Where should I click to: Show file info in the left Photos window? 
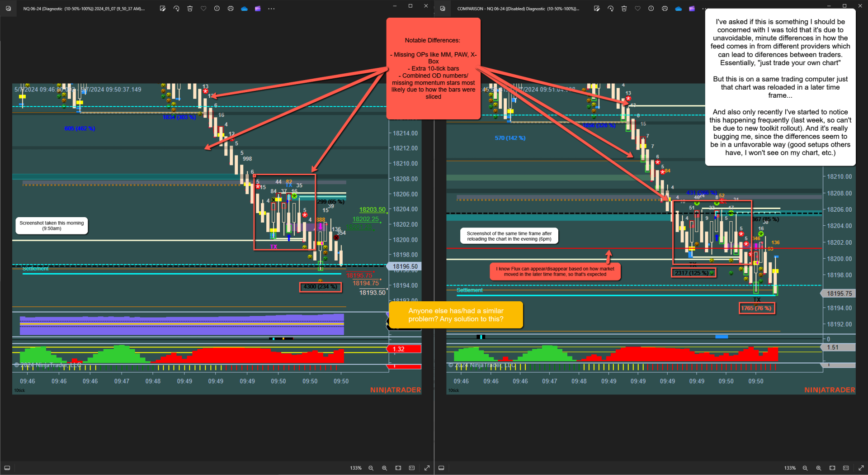point(217,9)
